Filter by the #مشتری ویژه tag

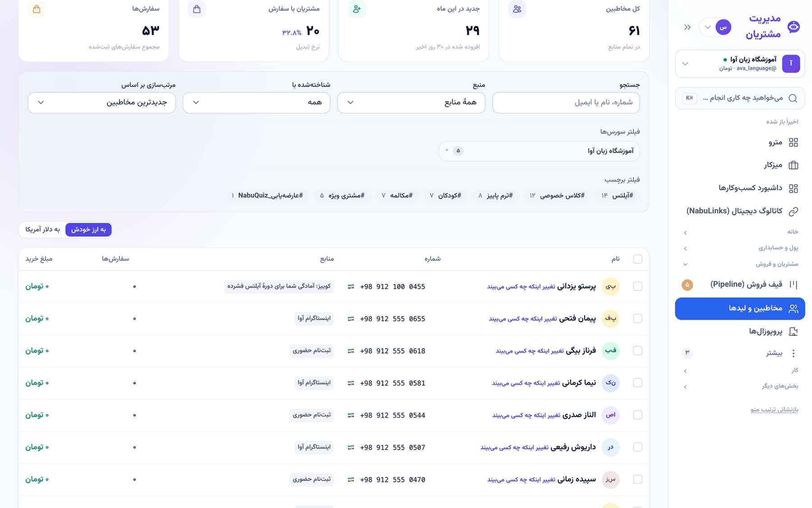pos(342,196)
